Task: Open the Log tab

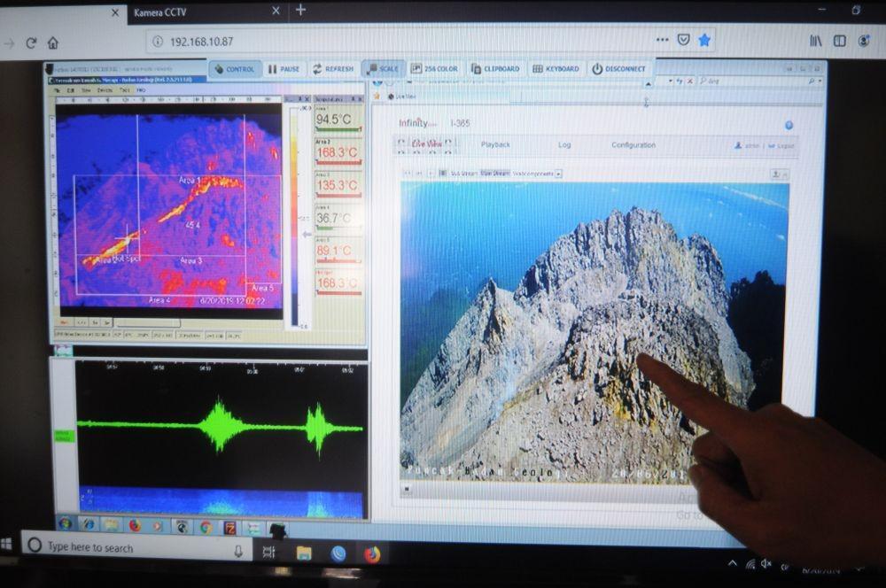Action: [x=564, y=144]
